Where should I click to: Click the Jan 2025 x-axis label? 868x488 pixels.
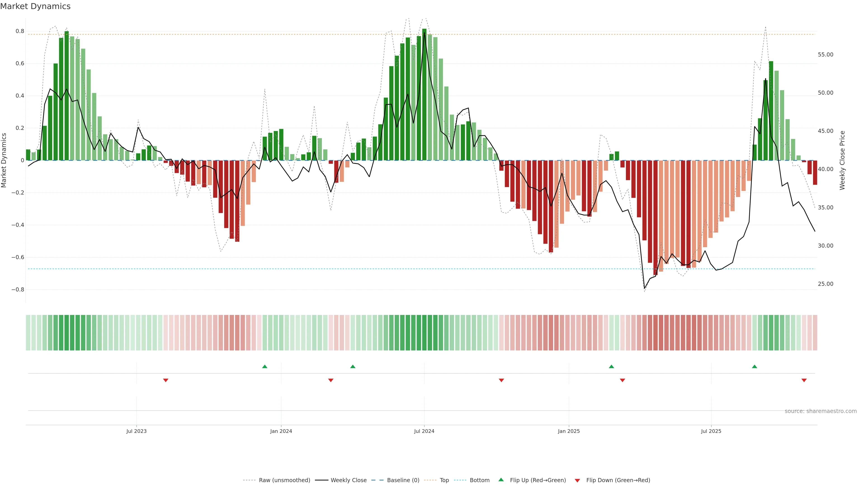tap(569, 431)
